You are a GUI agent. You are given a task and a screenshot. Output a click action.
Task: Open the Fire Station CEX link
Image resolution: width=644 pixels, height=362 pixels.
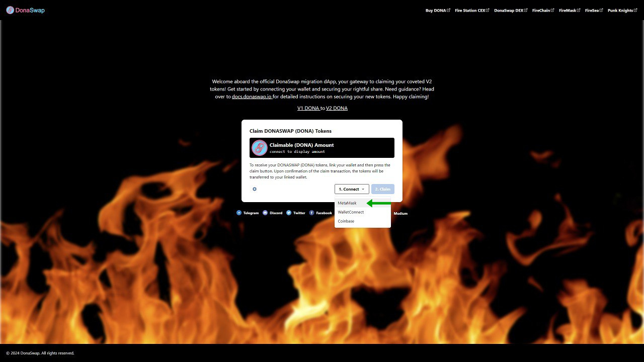coord(470,10)
